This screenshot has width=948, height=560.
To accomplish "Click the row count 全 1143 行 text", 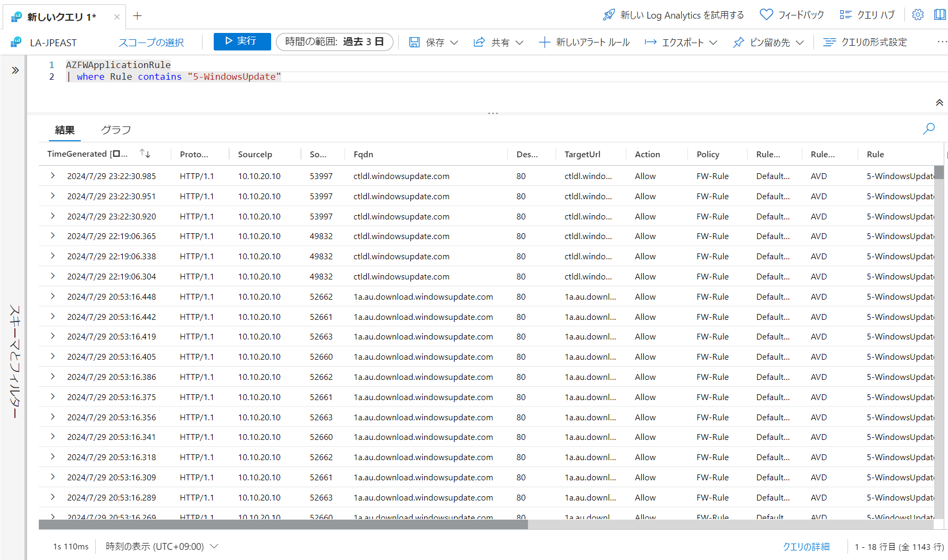I will (x=921, y=547).
